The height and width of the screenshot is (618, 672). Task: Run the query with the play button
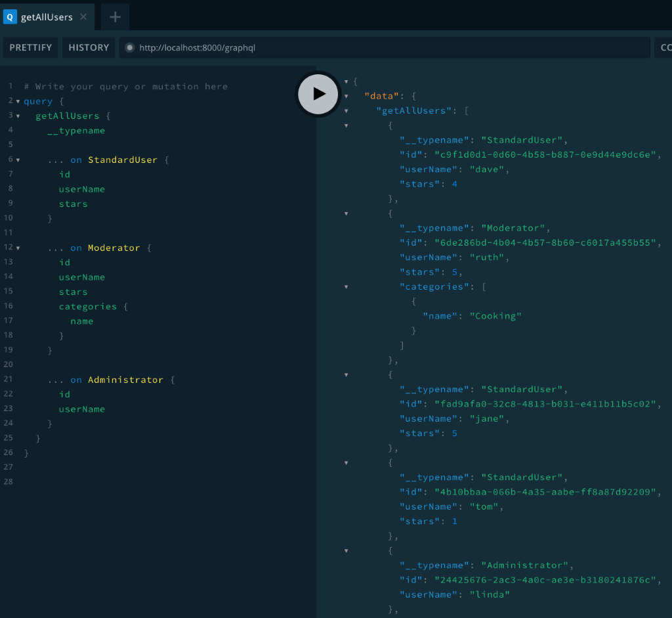(318, 94)
